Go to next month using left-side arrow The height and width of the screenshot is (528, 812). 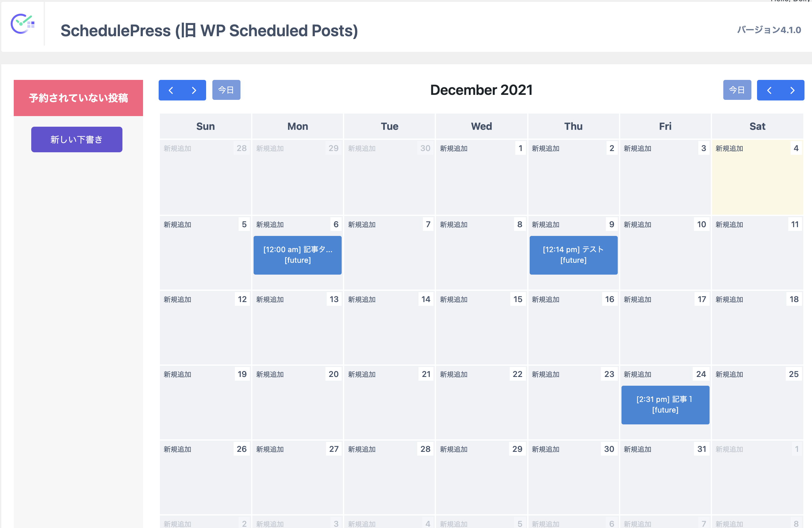194,90
